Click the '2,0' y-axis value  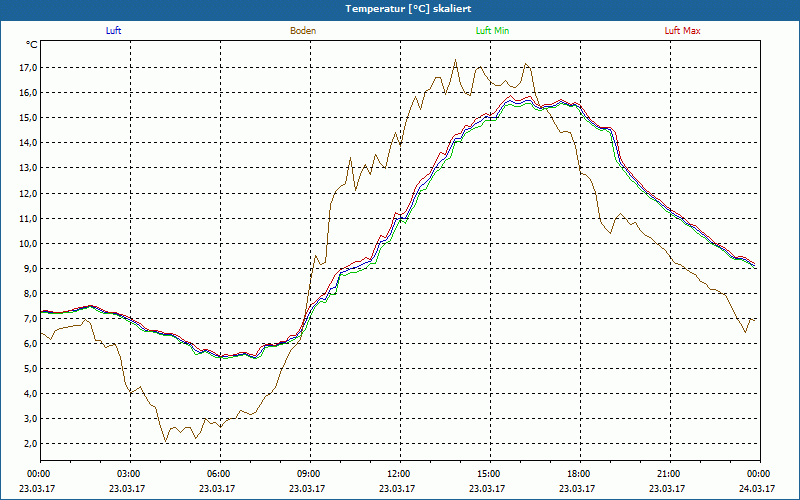pos(31,443)
